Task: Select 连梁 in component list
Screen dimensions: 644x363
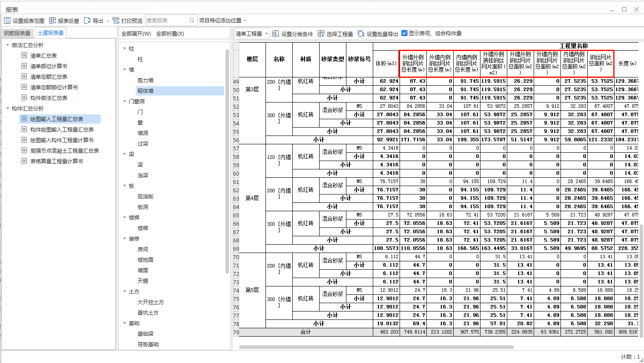Action: [x=143, y=175]
